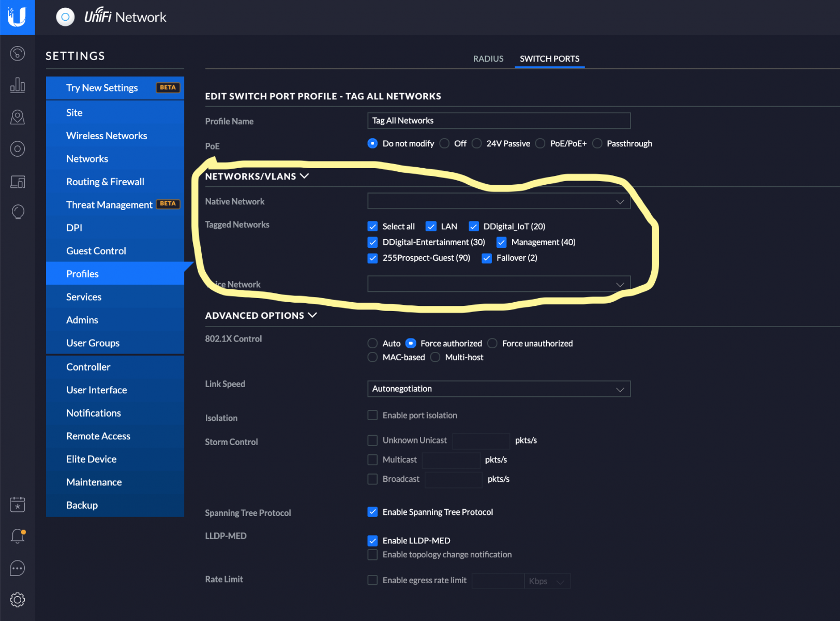Open the Link Speed Autonegotiation dropdown
840x621 pixels.
click(x=499, y=389)
